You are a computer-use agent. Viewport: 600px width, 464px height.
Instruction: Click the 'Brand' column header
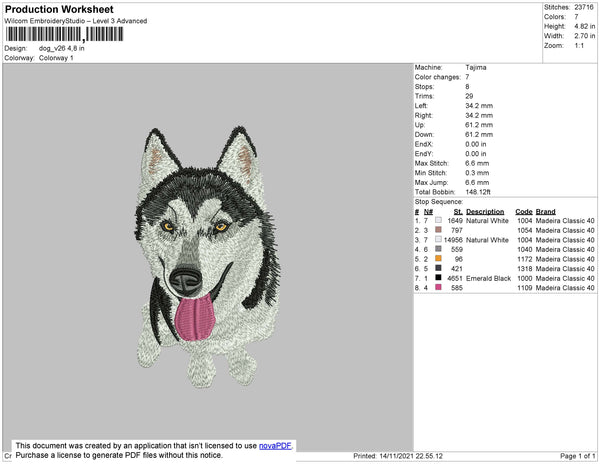(545, 212)
